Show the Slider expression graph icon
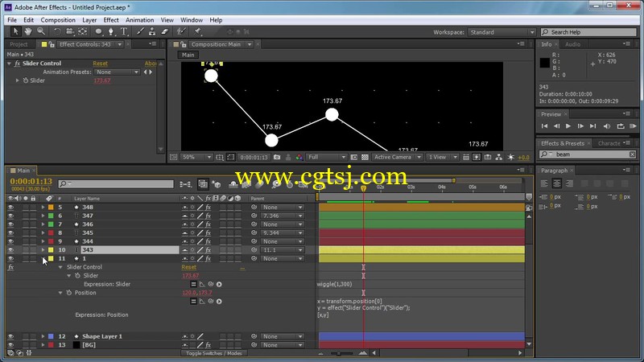The width and height of the screenshot is (644, 362). pos(202,284)
